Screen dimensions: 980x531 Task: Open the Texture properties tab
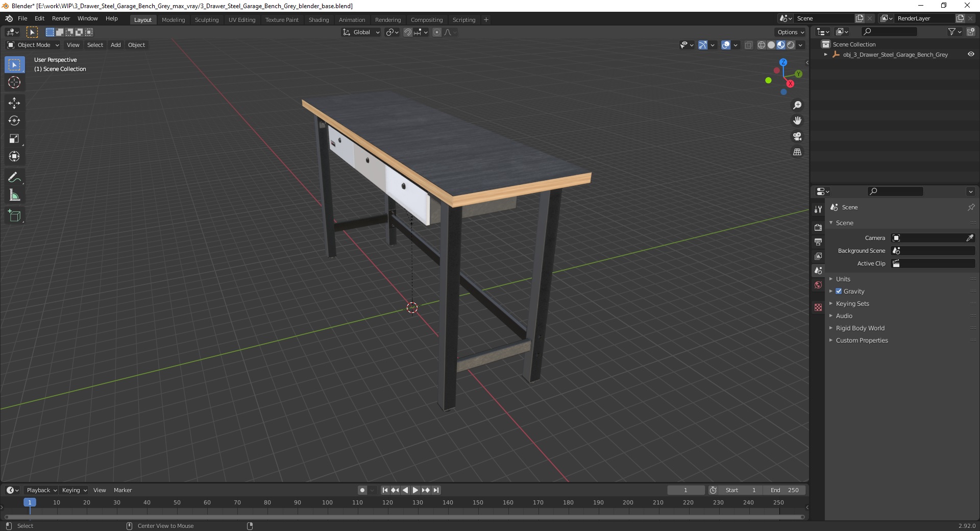pyautogui.click(x=818, y=307)
